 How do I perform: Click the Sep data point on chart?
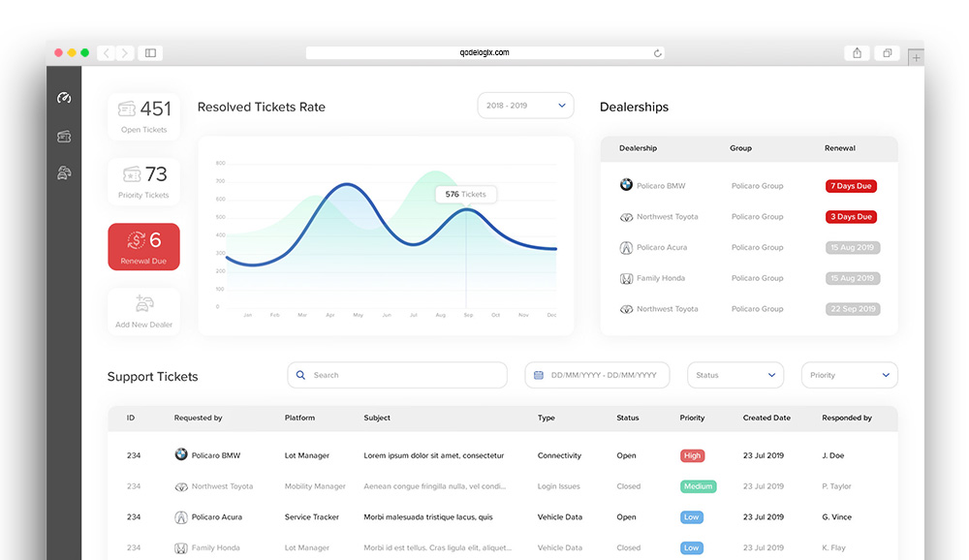pyautogui.click(x=467, y=210)
